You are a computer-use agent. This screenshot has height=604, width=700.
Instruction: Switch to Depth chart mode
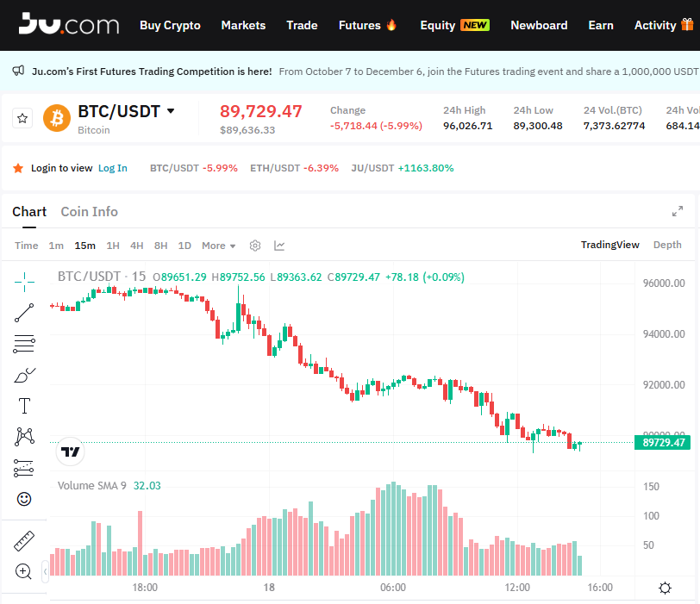click(x=667, y=245)
